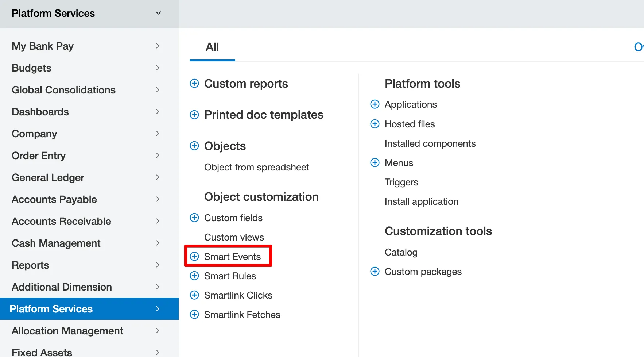Open Accounts Receivable menu item
Viewport: 644px width, 357px height.
coord(89,221)
